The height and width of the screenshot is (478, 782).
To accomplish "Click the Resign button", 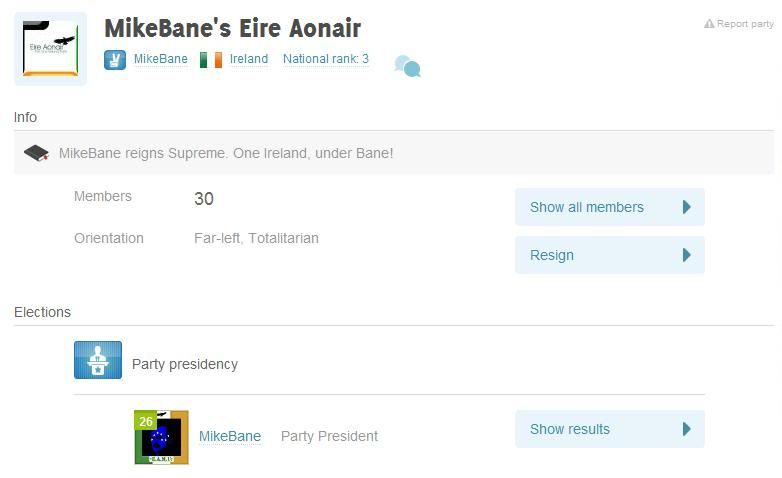I will pyautogui.click(x=610, y=255).
